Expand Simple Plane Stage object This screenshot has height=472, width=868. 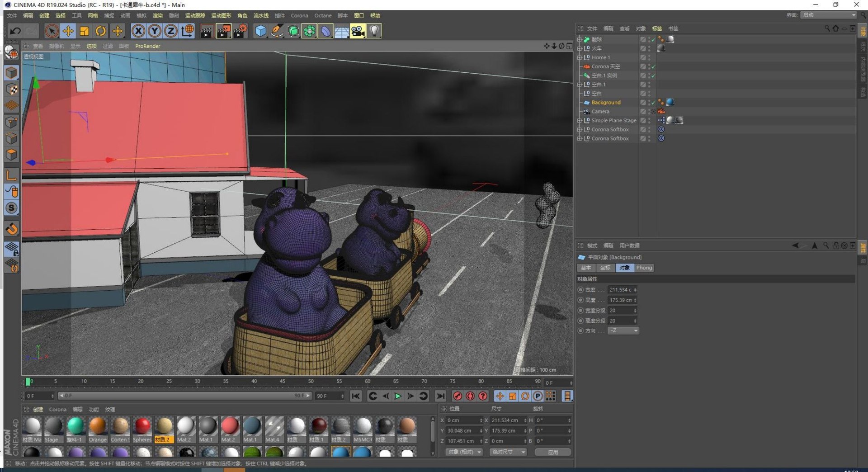point(580,121)
